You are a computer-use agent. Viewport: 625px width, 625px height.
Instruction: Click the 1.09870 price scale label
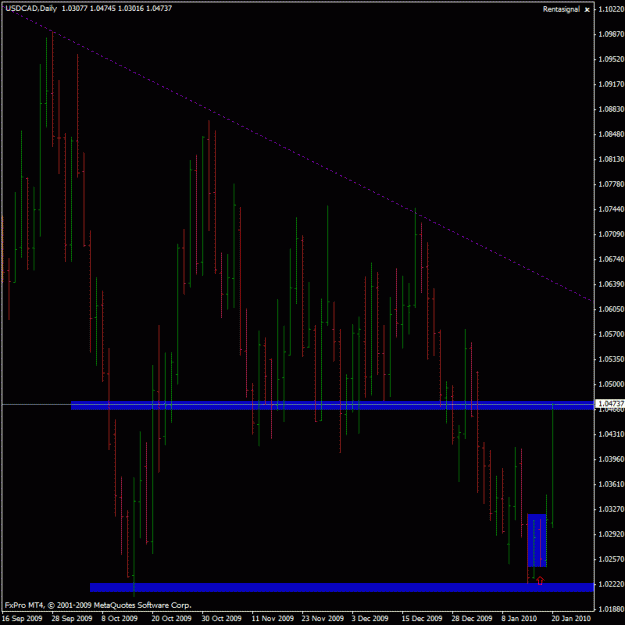[611, 34]
